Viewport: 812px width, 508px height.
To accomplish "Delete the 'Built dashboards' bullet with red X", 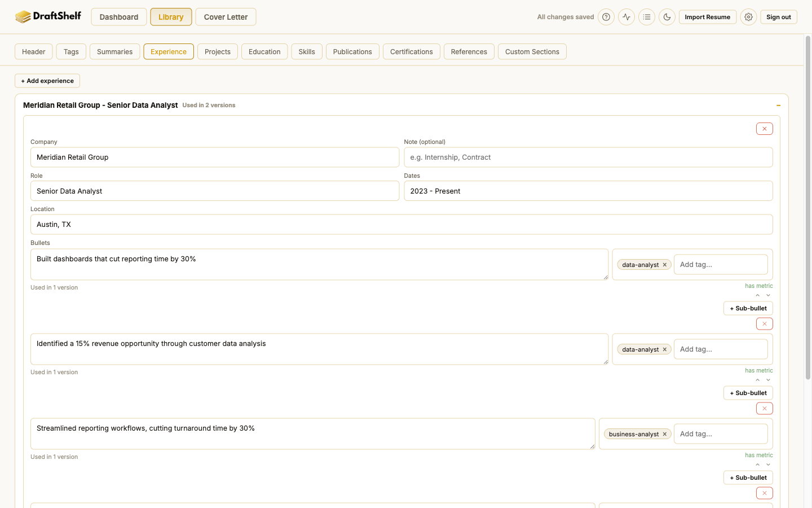I will [x=764, y=324].
